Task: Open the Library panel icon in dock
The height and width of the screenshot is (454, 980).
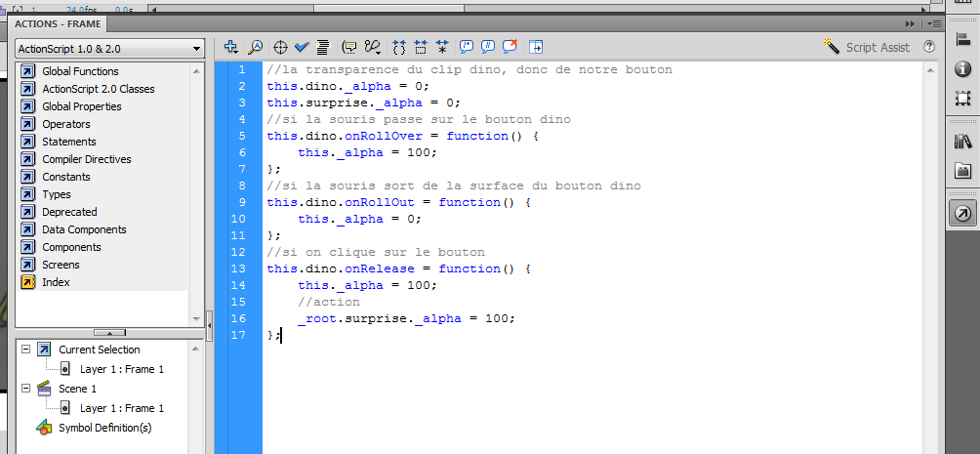Action: [x=963, y=142]
